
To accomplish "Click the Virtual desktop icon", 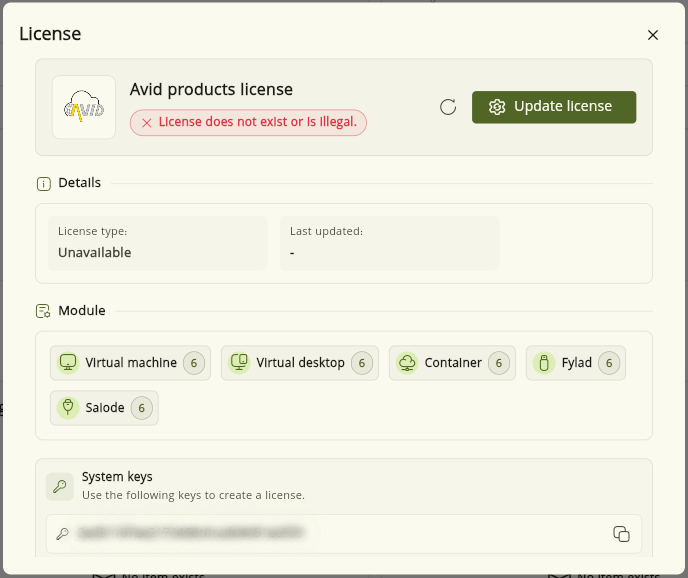I will [x=239, y=363].
